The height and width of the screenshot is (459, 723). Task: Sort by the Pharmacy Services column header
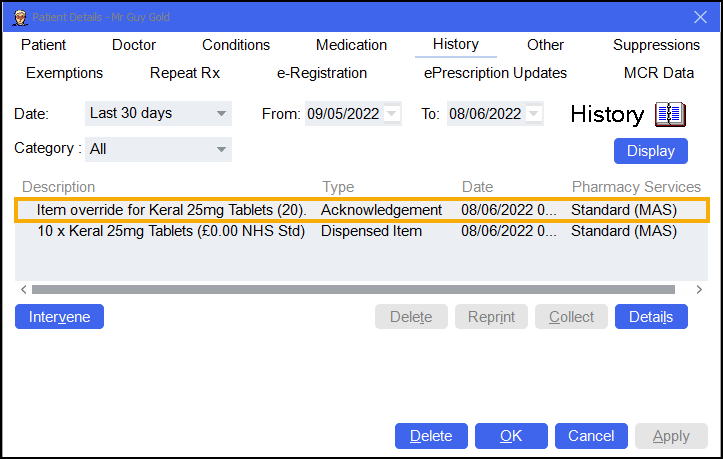[x=636, y=187]
